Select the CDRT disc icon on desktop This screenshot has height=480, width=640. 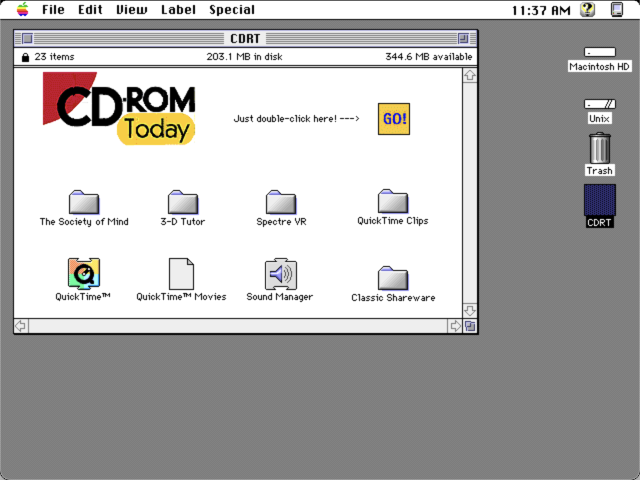600,200
